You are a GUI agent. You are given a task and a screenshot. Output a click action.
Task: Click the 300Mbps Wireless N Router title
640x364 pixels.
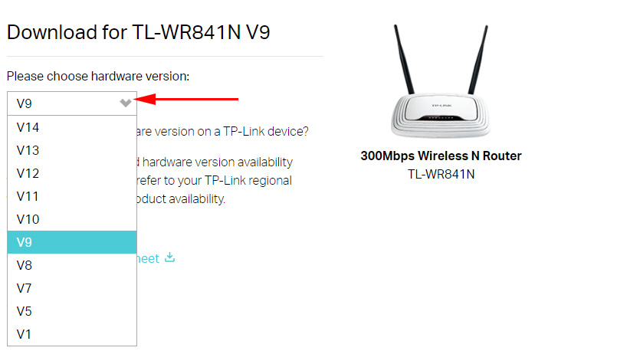click(x=441, y=156)
